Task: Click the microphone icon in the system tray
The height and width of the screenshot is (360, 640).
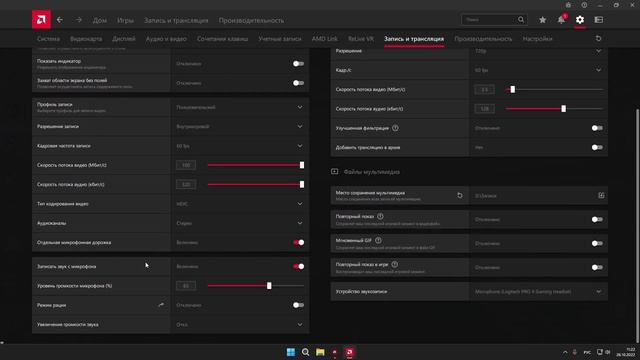Action: tap(575, 352)
